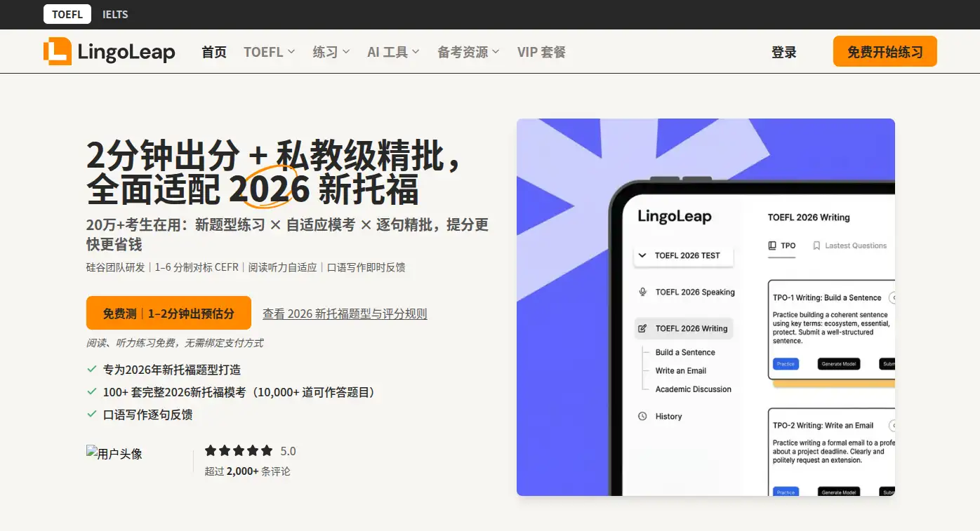The height and width of the screenshot is (531, 980).
Task: Click the 登录 link
Action: (784, 52)
